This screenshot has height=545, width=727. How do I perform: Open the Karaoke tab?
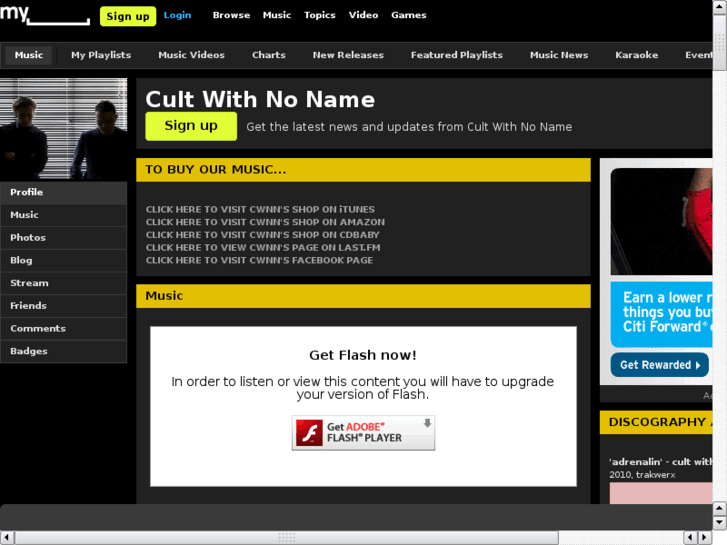[637, 55]
